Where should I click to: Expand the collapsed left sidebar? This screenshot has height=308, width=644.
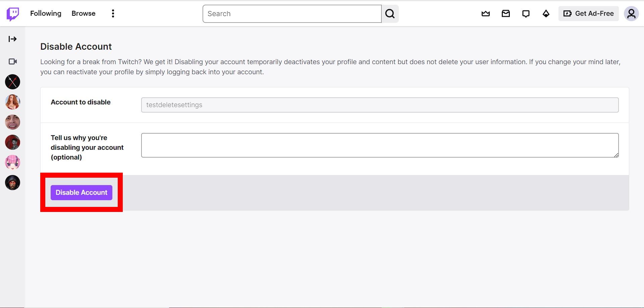point(12,39)
